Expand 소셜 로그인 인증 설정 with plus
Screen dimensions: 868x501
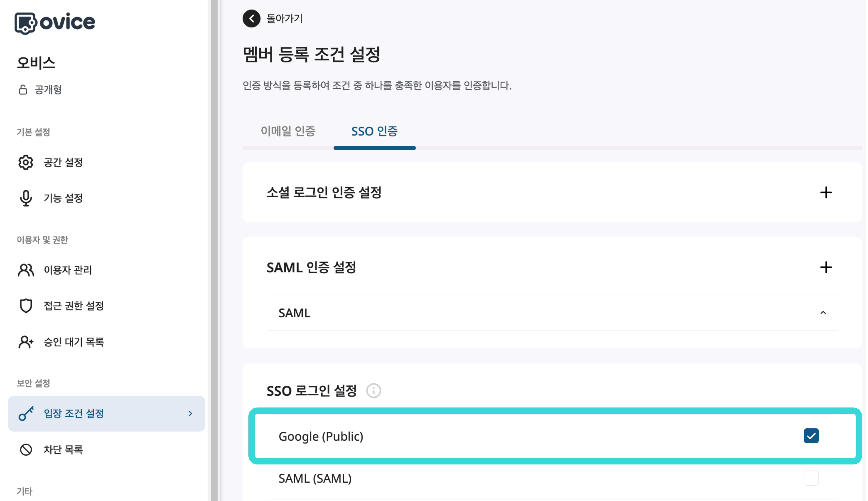(x=826, y=192)
